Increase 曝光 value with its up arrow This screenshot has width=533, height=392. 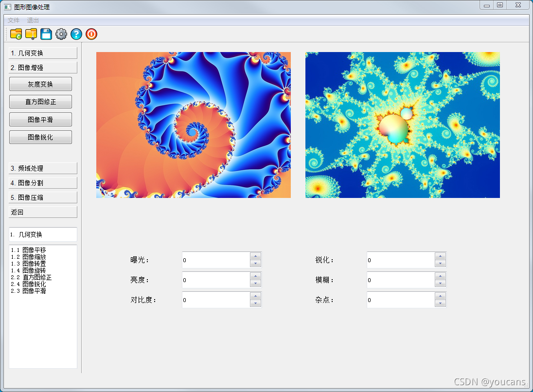pos(256,257)
